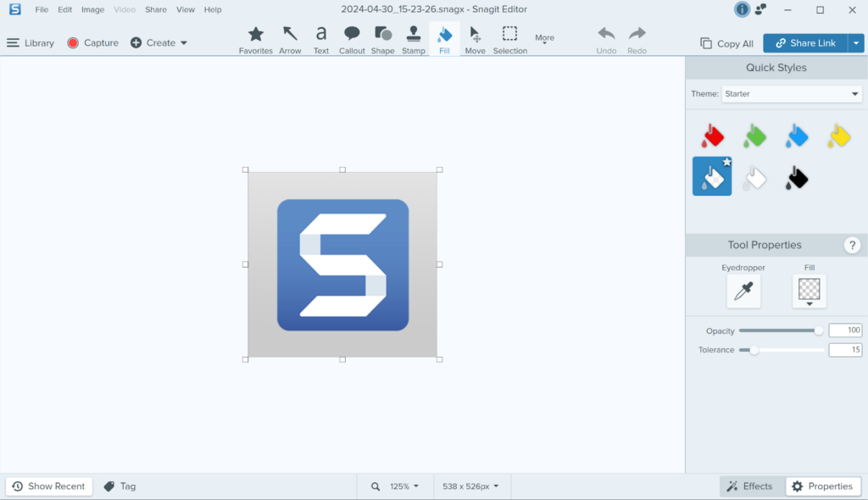Select the Callout tool
The height and width of the screenshot is (500, 868).
click(x=352, y=38)
